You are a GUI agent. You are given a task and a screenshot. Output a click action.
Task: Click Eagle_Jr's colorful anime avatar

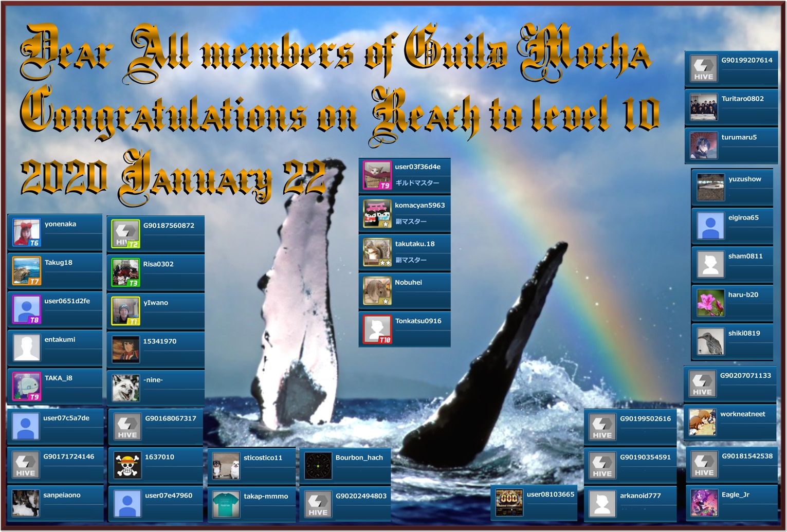click(704, 503)
